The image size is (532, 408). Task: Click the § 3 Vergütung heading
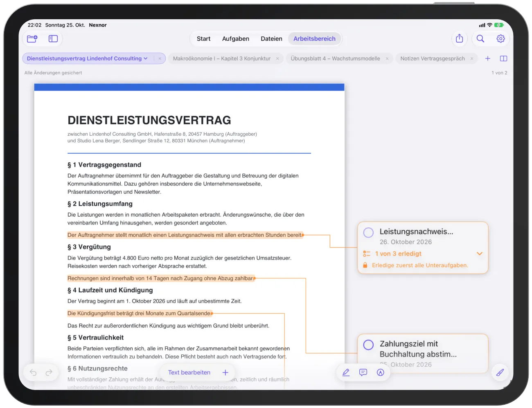(x=89, y=247)
